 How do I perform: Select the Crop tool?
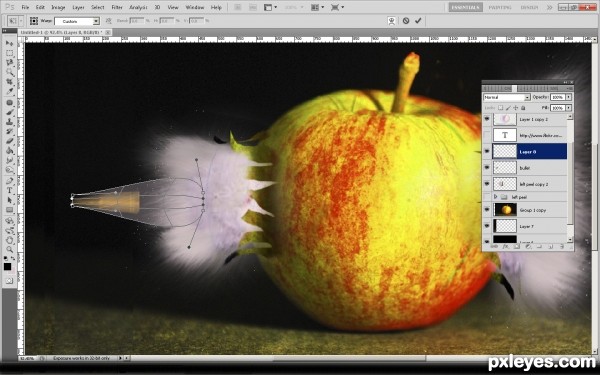9,82
